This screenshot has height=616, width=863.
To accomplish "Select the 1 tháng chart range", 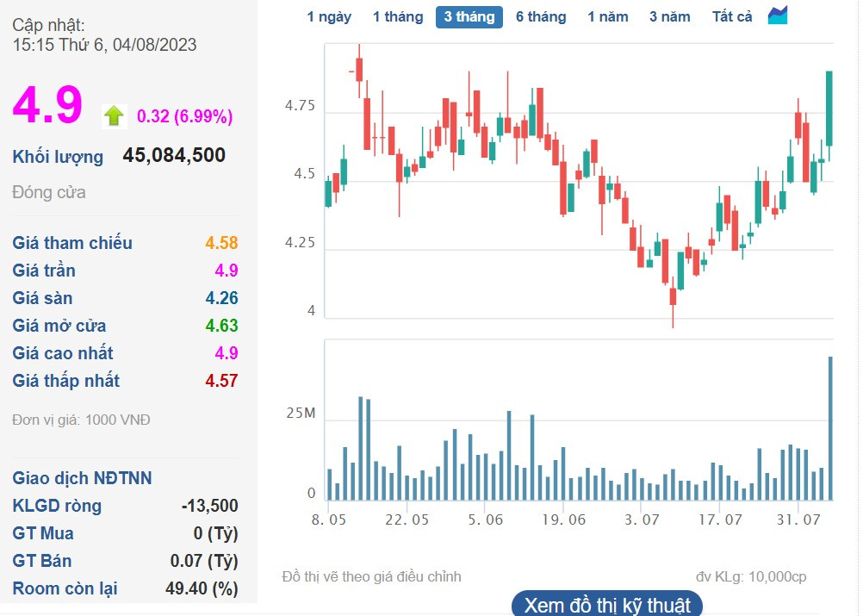I will (x=398, y=16).
